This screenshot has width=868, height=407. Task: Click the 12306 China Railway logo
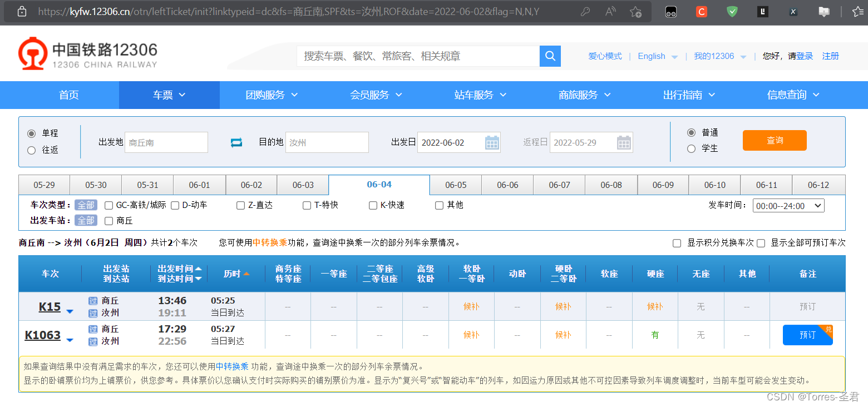pos(88,54)
